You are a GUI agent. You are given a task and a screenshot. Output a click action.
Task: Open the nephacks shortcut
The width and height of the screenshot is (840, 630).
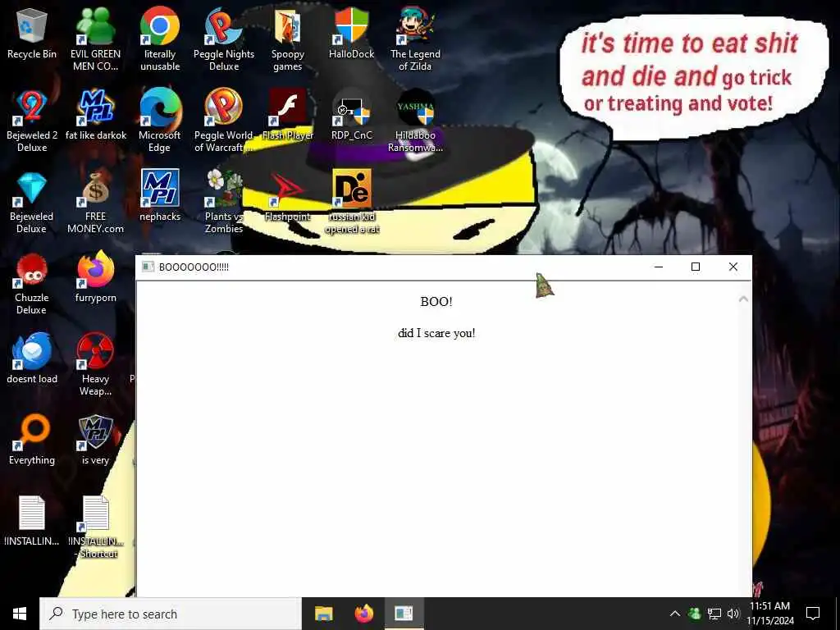[160, 196]
